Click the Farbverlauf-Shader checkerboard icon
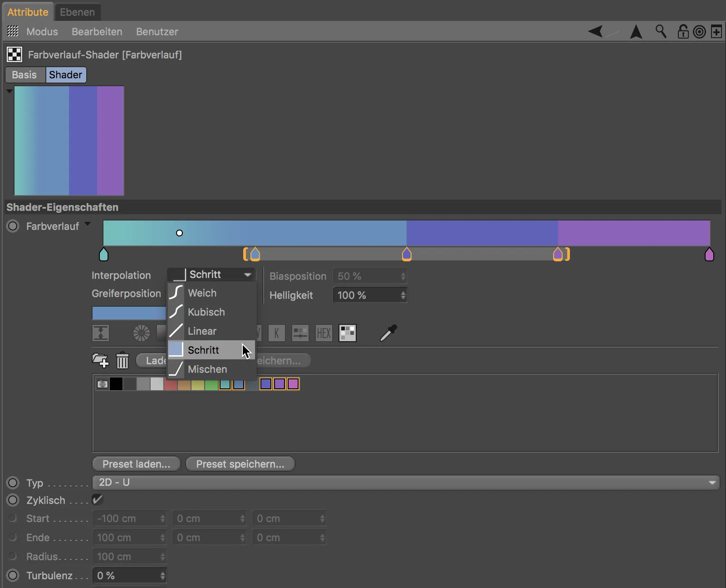Screen dimensions: 726x588 pyautogui.click(x=14, y=55)
